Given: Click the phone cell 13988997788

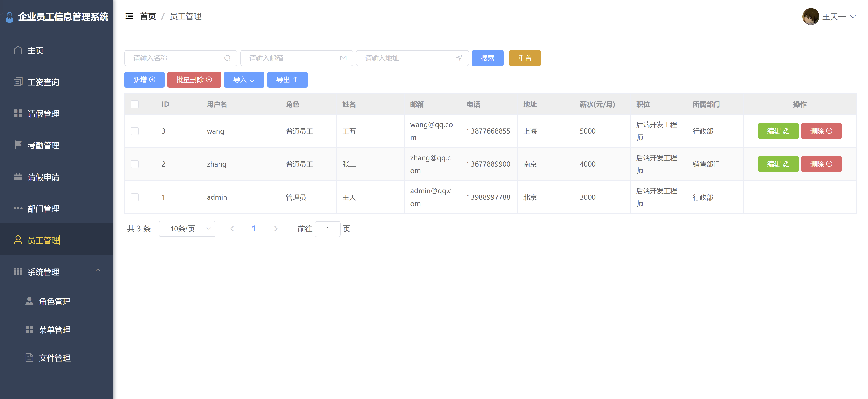Looking at the screenshot, I should (x=488, y=197).
